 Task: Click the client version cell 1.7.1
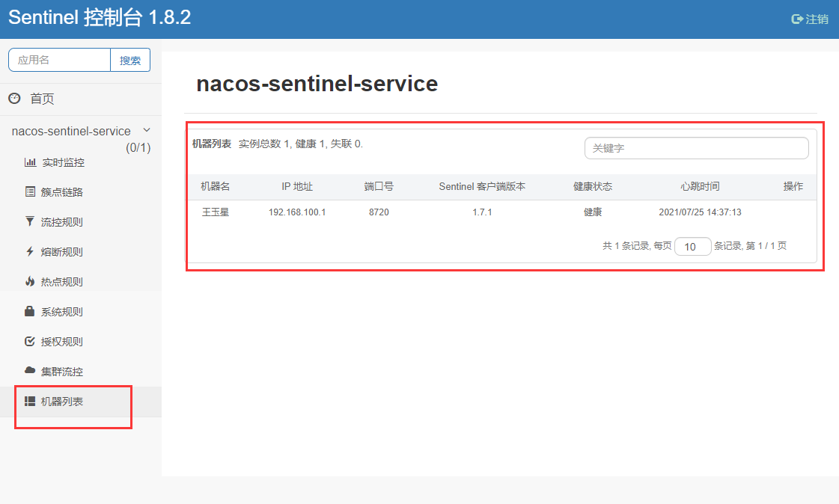[x=482, y=212]
